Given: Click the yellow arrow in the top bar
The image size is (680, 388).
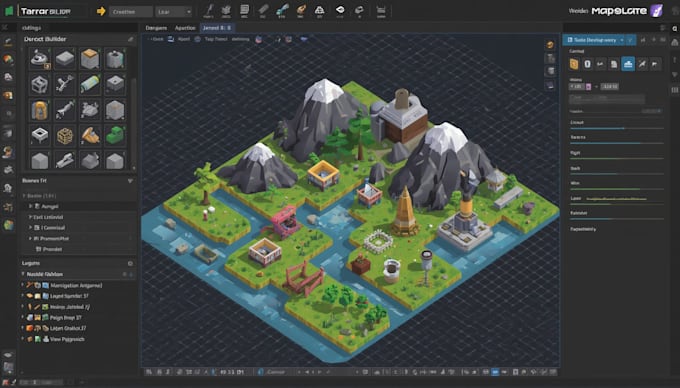Looking at the screenshot, I should (x=101, y=11).
